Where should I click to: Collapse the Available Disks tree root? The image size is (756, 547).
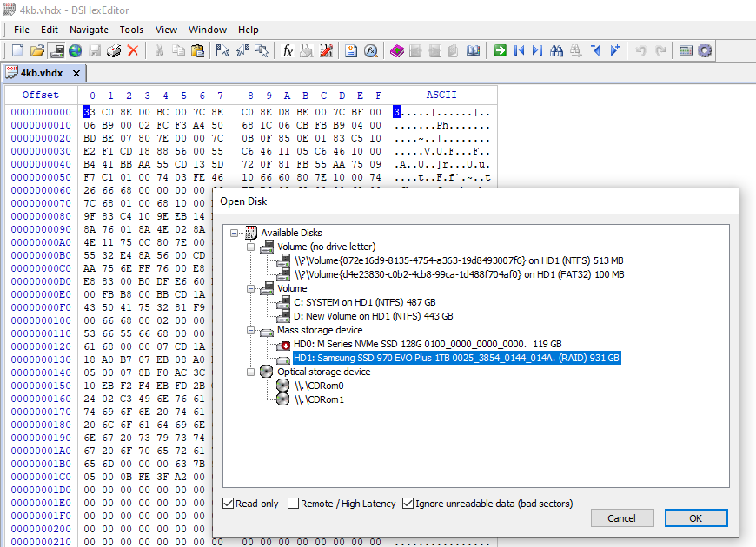pos(235,234)
